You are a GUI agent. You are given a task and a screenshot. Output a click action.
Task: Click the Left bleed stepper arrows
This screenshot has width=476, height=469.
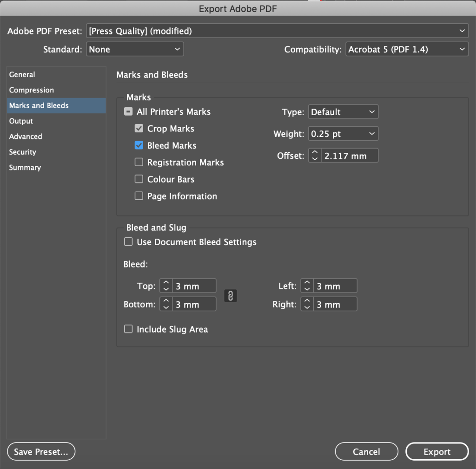coord(307,286)
